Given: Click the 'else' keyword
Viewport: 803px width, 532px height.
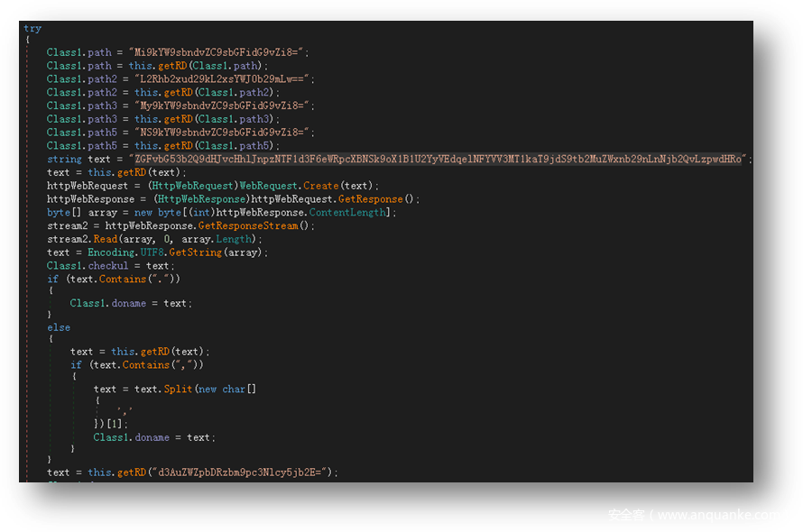Looking at the screenshot, I should click(x=59, y=327).
